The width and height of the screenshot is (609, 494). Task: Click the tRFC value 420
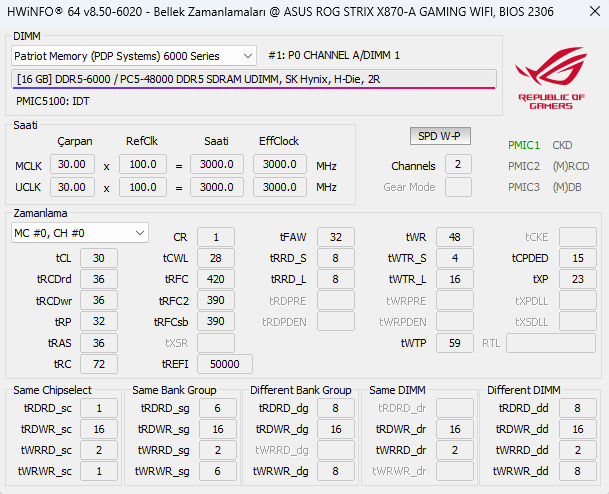point(216,279)
